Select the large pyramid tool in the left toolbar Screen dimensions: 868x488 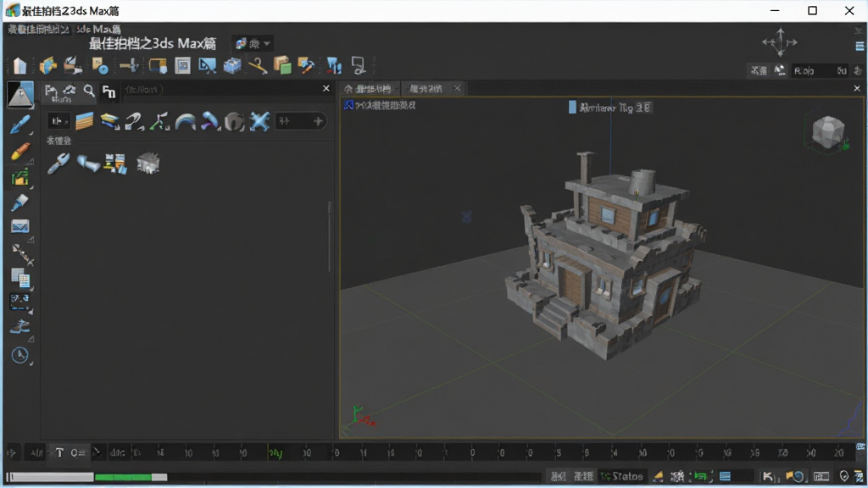[x=20, y=94]
